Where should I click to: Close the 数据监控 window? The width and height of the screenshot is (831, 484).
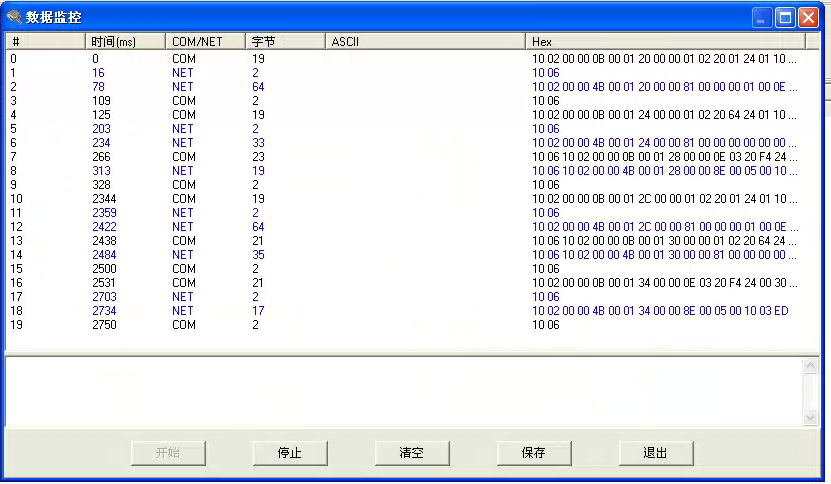[808, 18]
